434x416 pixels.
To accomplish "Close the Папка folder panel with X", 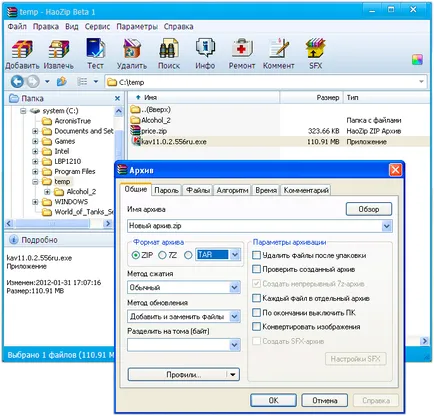I will pos(117,98).
